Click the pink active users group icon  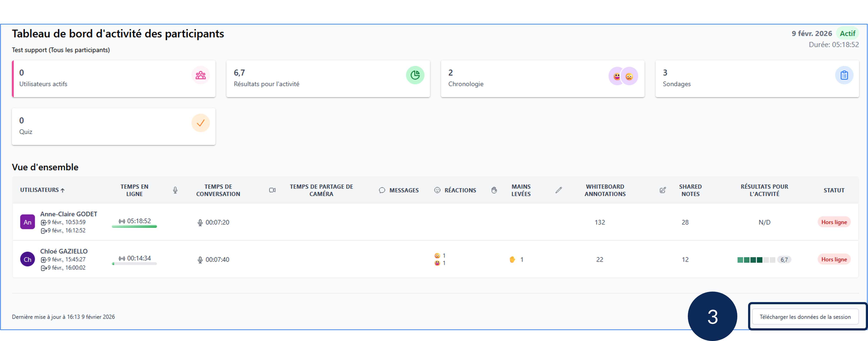[x=200, y=75]
